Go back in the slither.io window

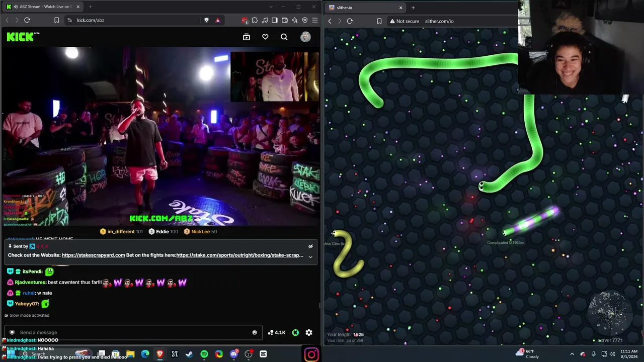pyautogui.click(x=330, y=21)
